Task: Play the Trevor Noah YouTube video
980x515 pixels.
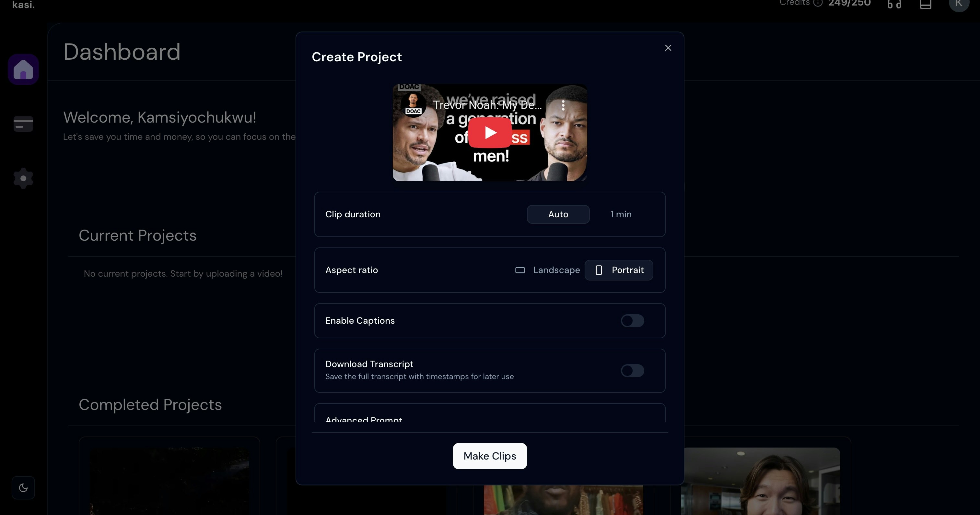Action: pos(490,132)
